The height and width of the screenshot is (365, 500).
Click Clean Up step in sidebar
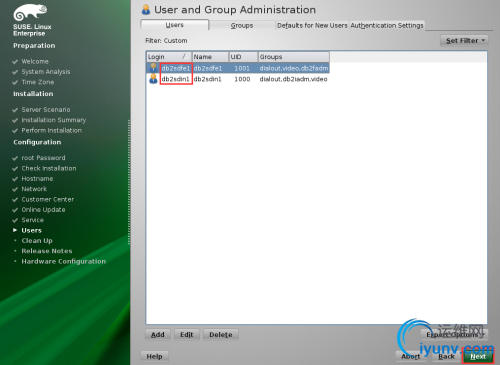point(37,241)
